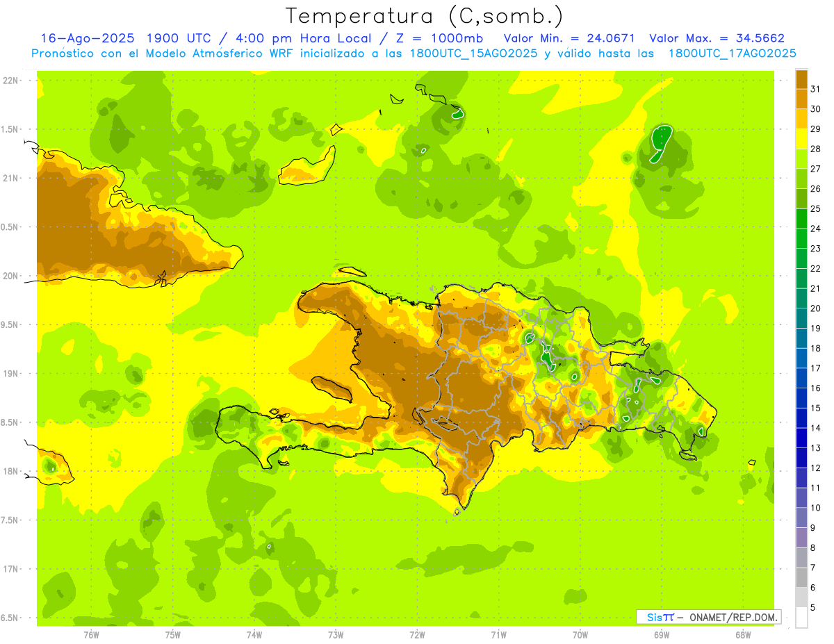Screen dimensions: 834x644
Task: Click the "68W" longitude label
Action: click(x=743, y=635)
